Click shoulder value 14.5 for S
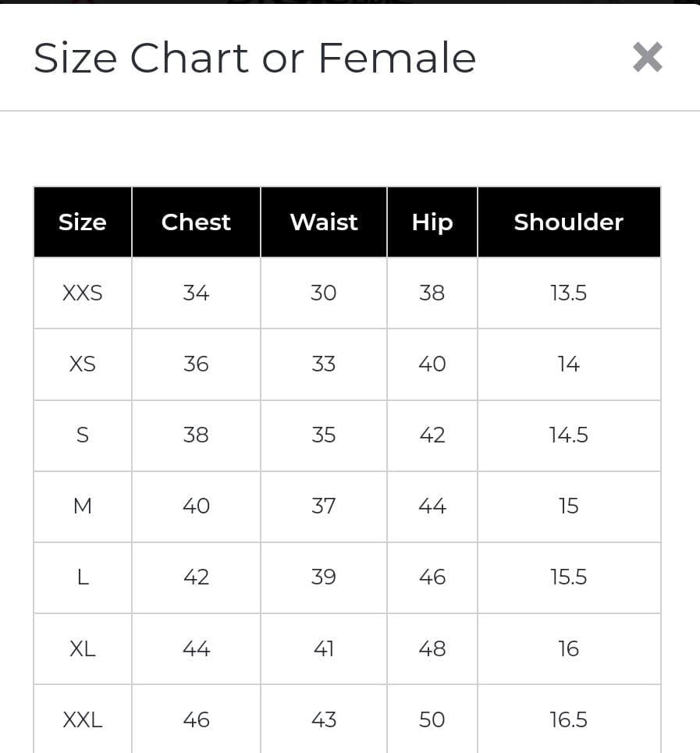This screenshot has width=700, height=753. [569, 435]
